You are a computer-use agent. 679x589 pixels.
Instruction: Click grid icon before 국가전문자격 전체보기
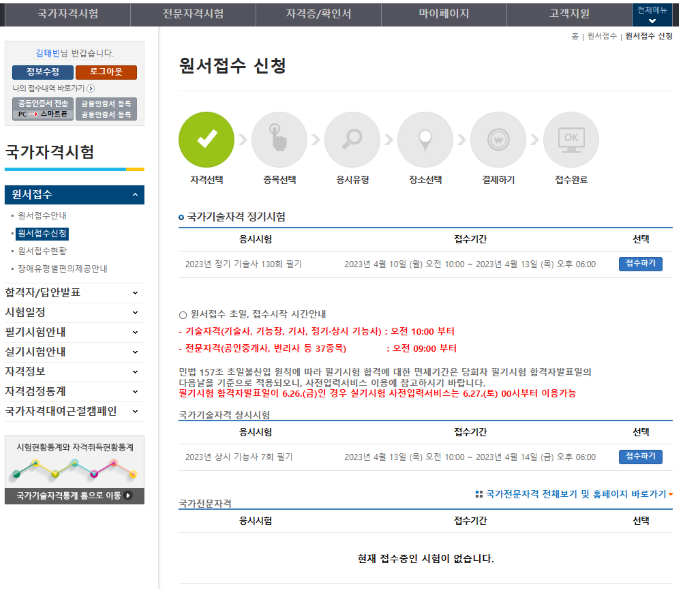coord(479,494)
